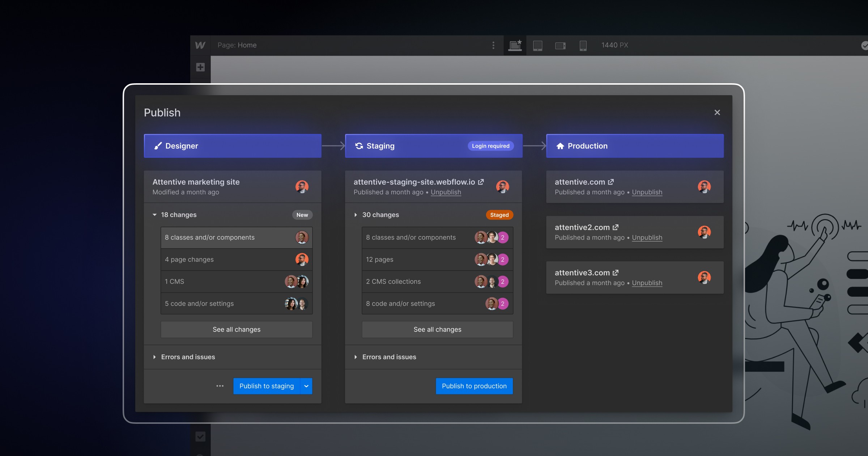Open the more options ellipsis in Designer

coord(220,386)
